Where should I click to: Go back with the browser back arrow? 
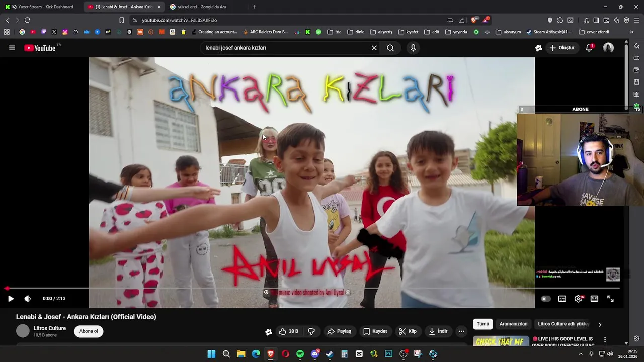pyautogui.click(x=7, y=20)
